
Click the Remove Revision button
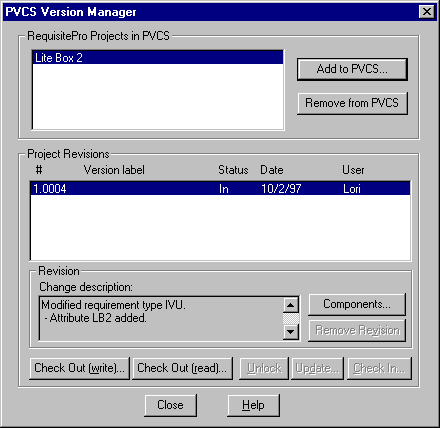pyautogui.click(x=357, y=330)
